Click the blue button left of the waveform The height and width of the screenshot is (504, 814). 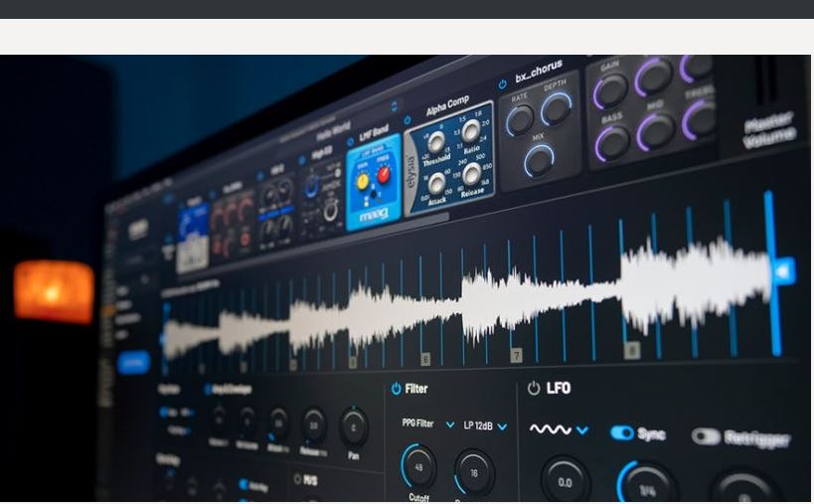(x=133, y=362)
